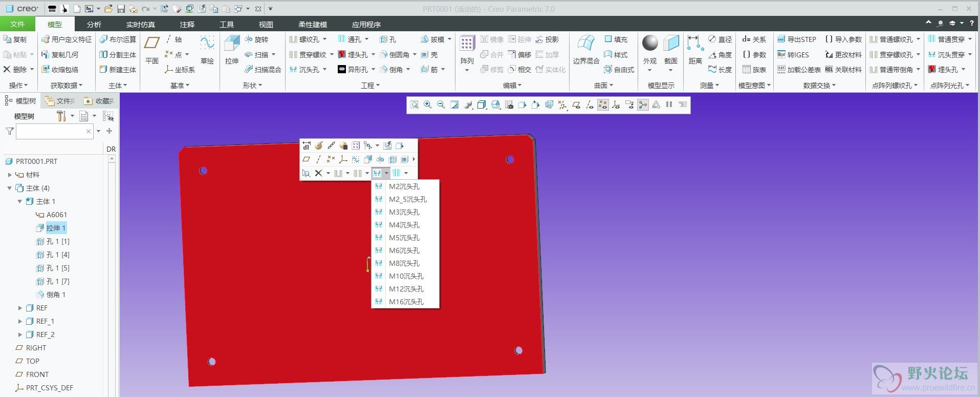Image resolution: width=980 pixels, height=397 pixels.
Task: Toggle perspective view in graphics toolbar
Action: pos(549,105)
